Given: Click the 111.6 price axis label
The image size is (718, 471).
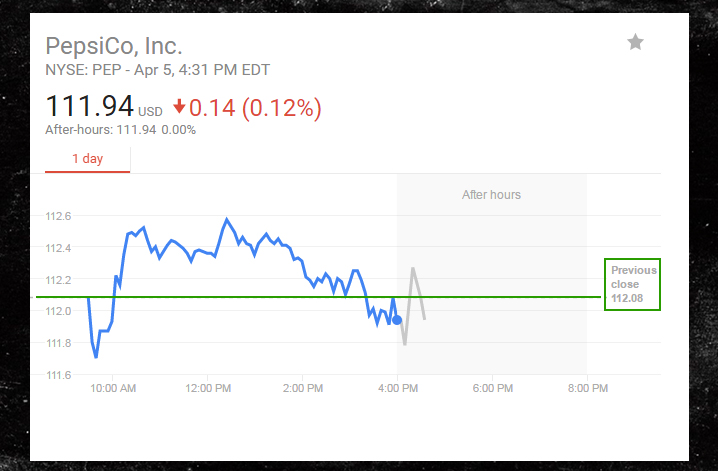Looking at the screenshot, I should click(x=59, y=375).
